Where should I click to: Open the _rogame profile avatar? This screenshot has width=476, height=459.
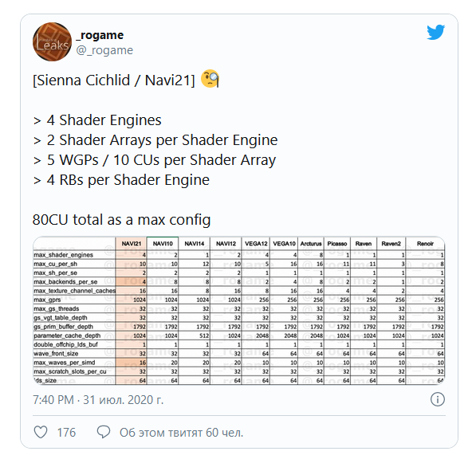[52, 41]
